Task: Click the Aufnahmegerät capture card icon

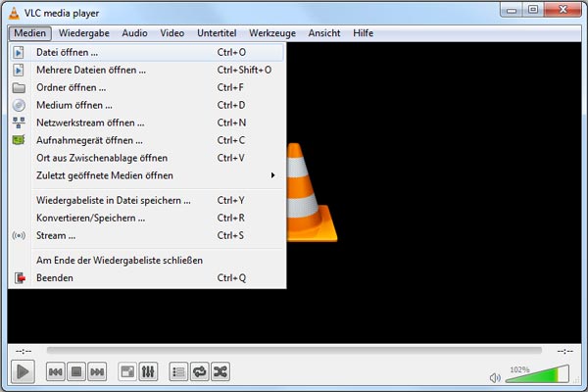Action: point(19,140)
